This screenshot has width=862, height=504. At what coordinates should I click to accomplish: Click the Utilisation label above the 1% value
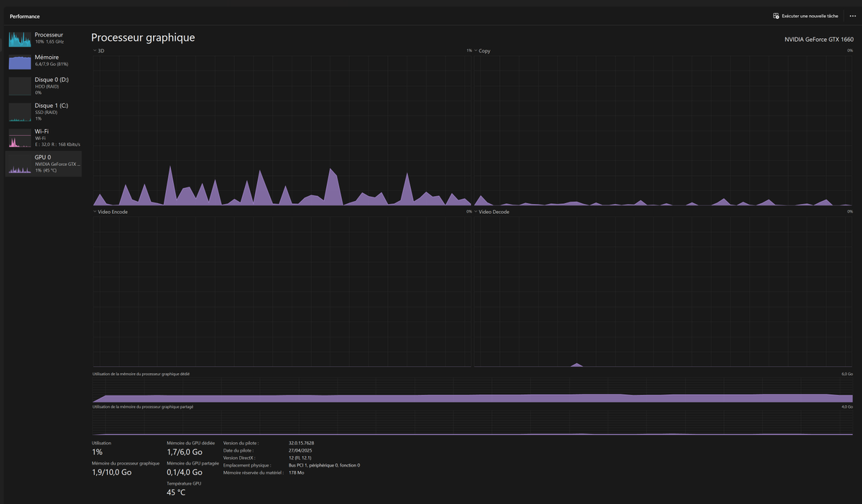(102, 443)
